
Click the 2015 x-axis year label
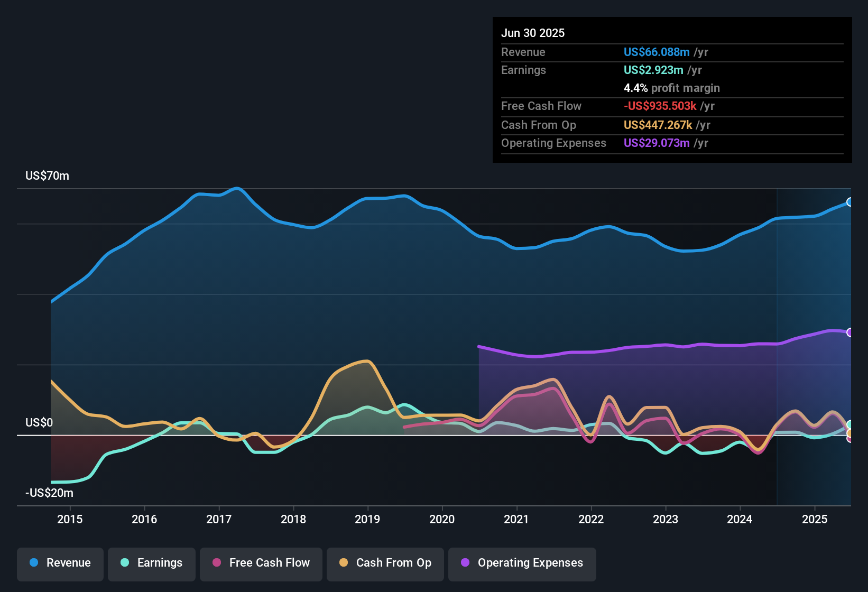point(70,519)
